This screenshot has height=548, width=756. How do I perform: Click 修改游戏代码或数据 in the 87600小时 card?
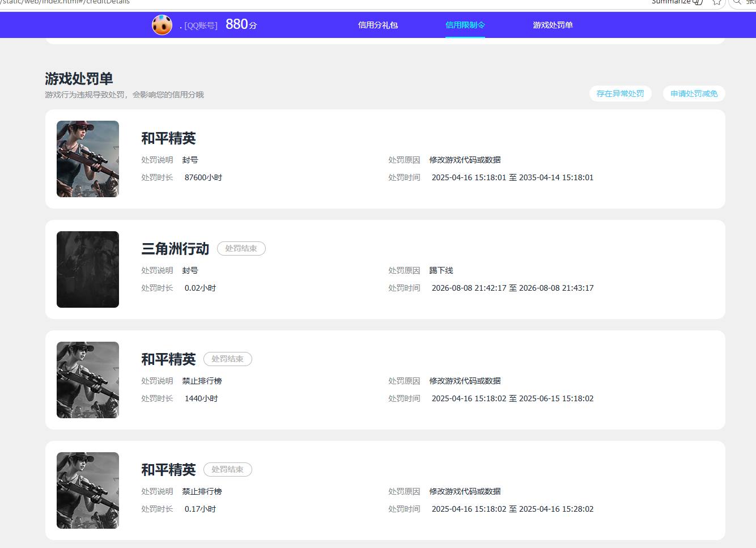point(465,160)
